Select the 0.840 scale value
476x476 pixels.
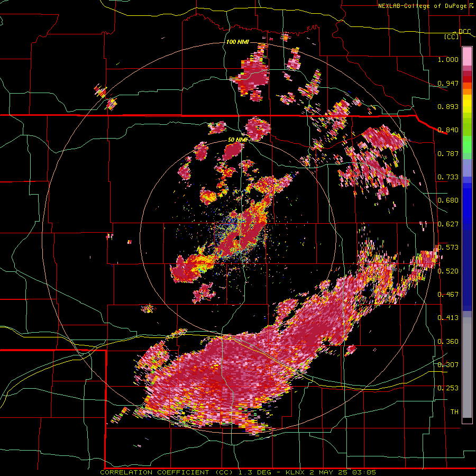[x=448, y=130]
